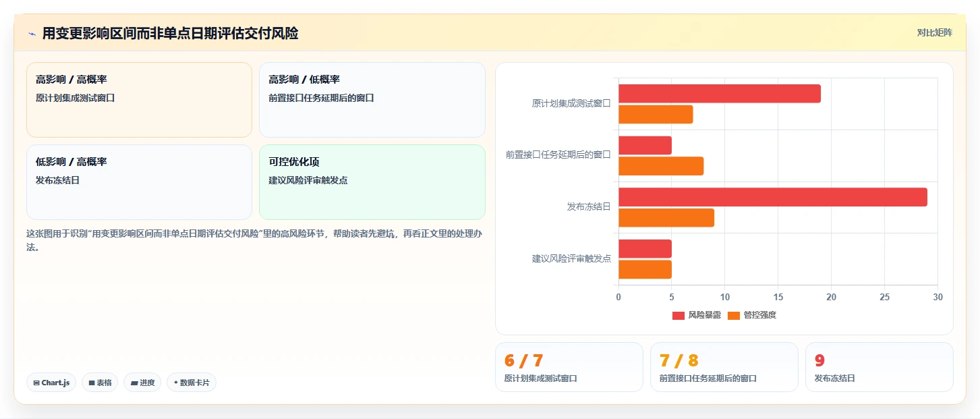Click the x-axis tick value 15
This screenshot has width=980, height=419.
(x=778, y=297)
